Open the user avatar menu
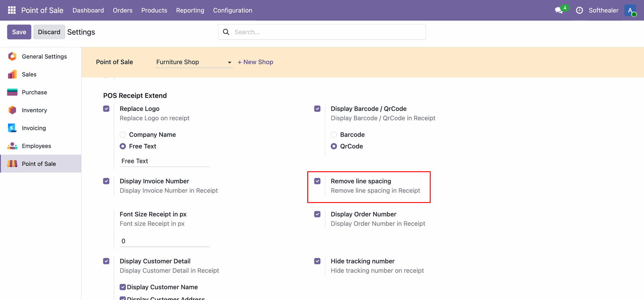This screenshot has height=300, width=644. (630, 10)
